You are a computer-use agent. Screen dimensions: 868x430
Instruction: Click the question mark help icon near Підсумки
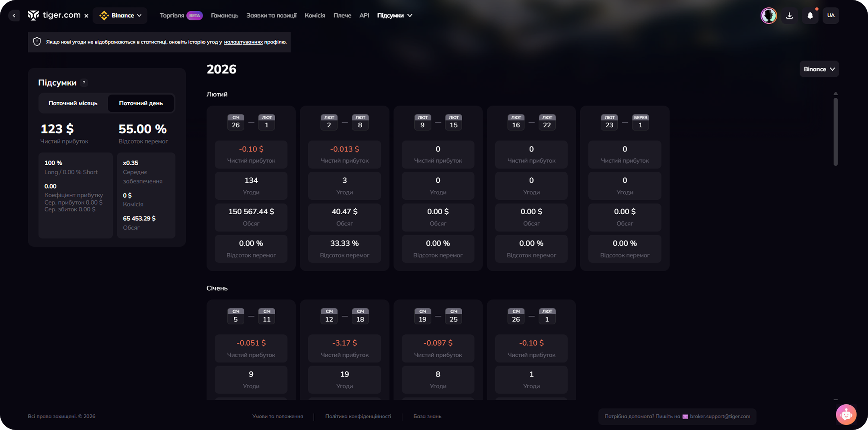[x=84, y=82]
